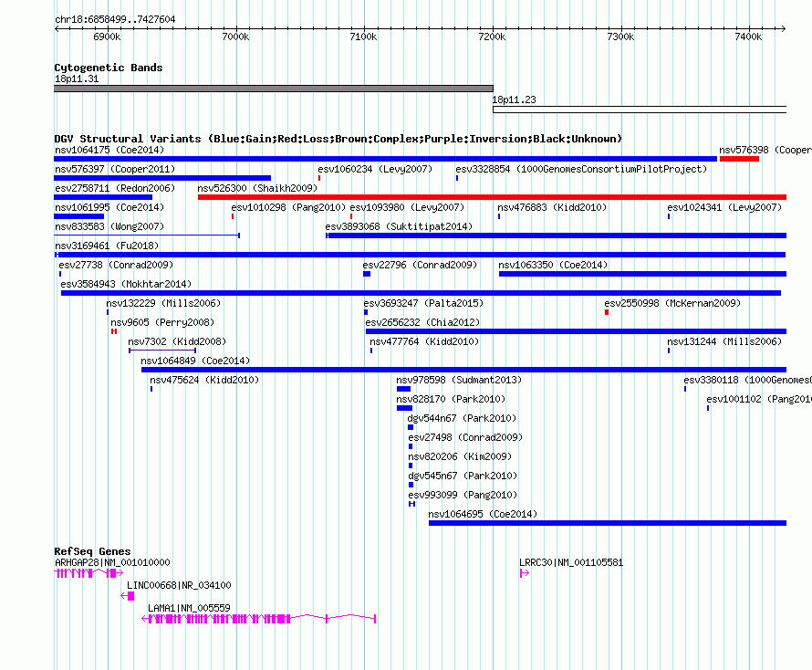Screen dimensions: 812x670
Task: Open LRRC30|NM_001105581 gene label
Action: point(571,562)
